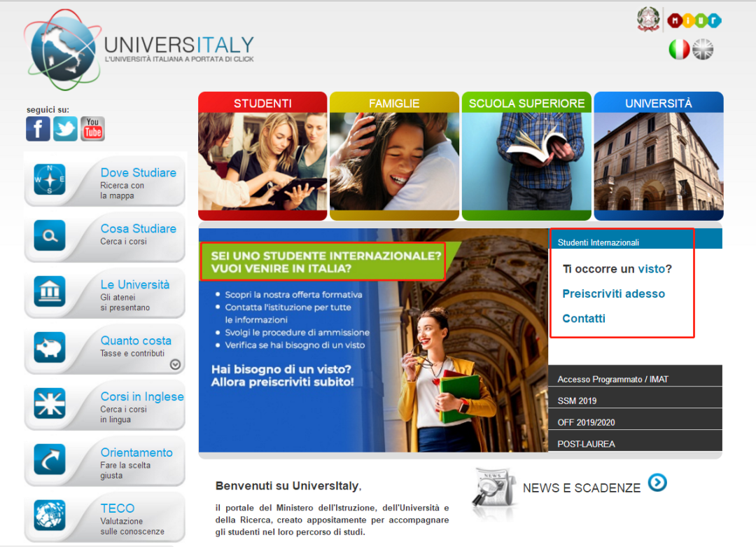
Task: Click the piggy bank icon for Quanto costa
Action: 50,347
